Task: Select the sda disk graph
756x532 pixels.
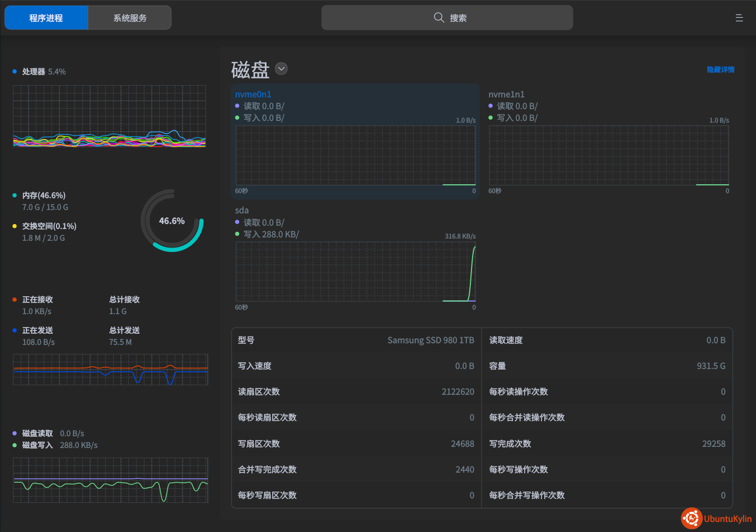Action: 355,271
